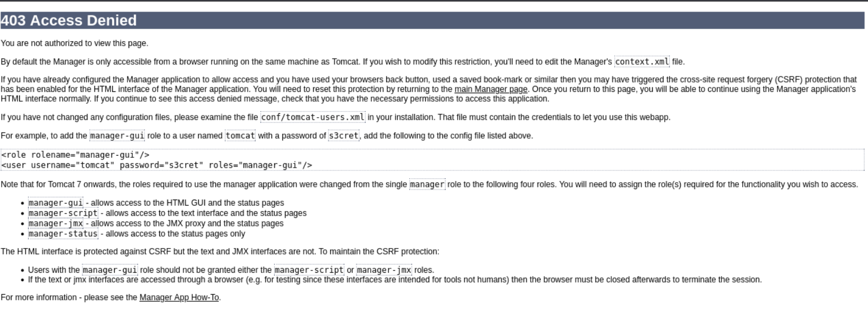Open the main Manager page link
Screen dimensions: 868x325
[491, 89]
